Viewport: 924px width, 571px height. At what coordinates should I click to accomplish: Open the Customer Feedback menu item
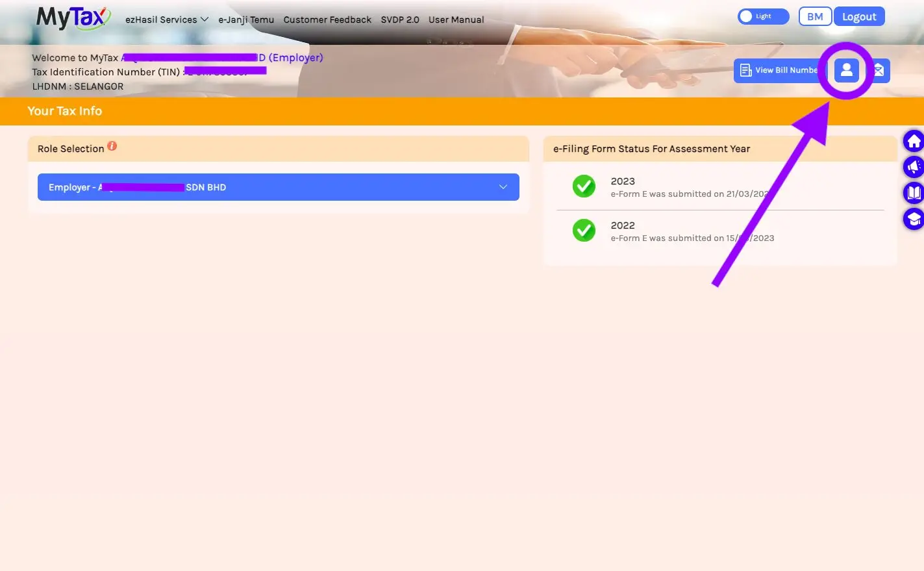[327, 19]
